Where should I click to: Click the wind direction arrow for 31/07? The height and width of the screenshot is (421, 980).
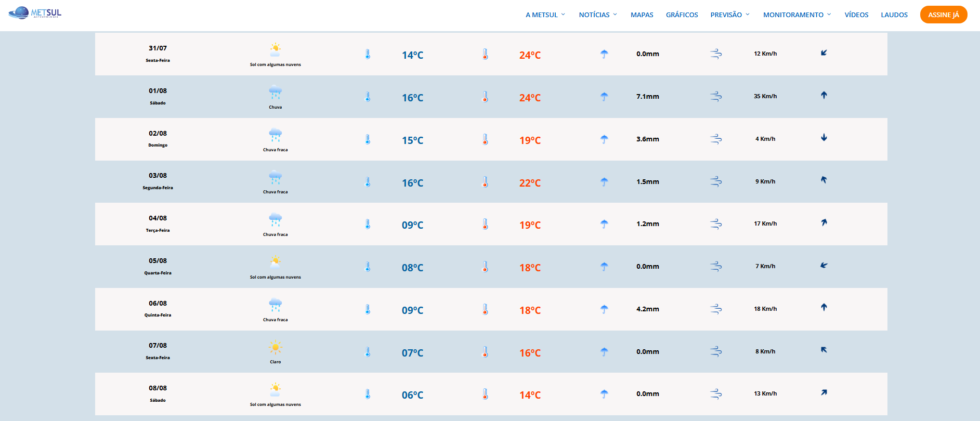tap(824, 53)
